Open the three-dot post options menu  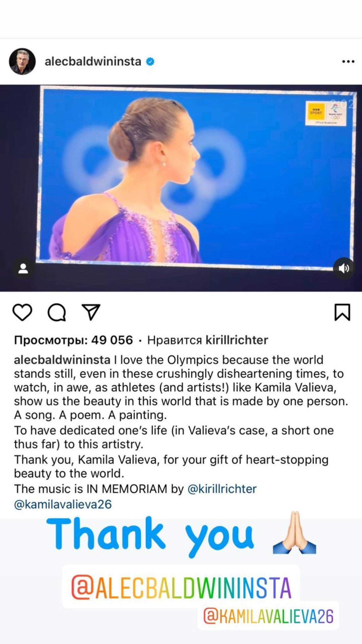[x=348, y=62]
